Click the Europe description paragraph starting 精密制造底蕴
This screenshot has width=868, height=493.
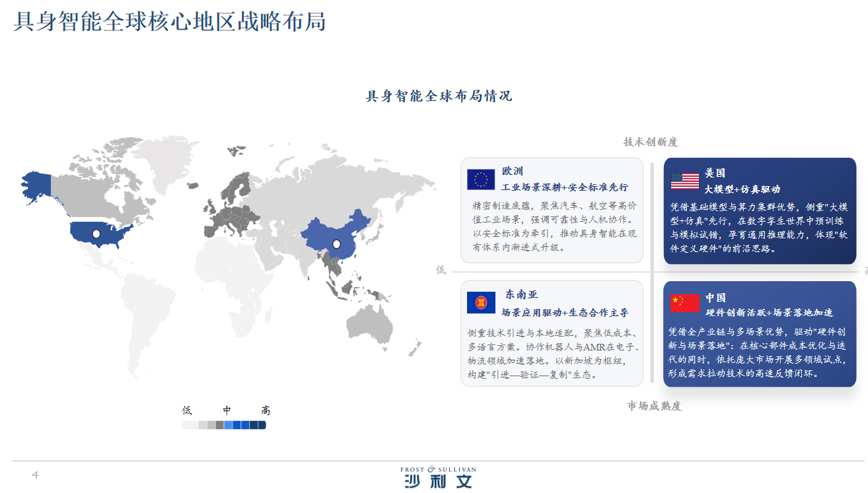[x=555, y=226]
